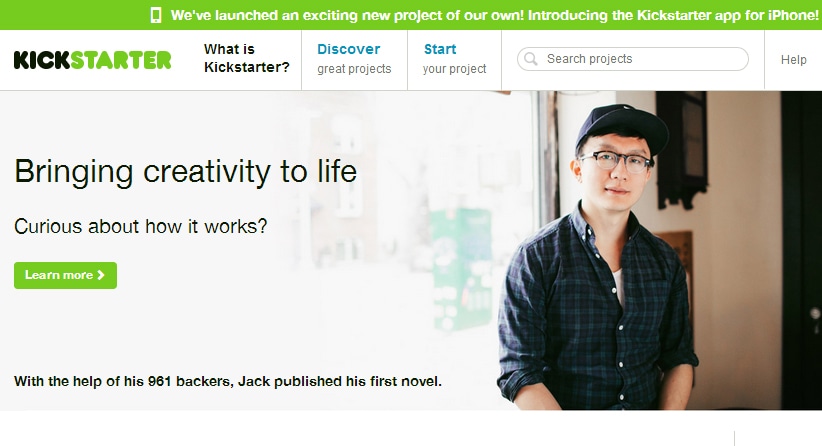This screenshot has width=822, height=446.
Task: Open the Help link
Action: (794, 60)
